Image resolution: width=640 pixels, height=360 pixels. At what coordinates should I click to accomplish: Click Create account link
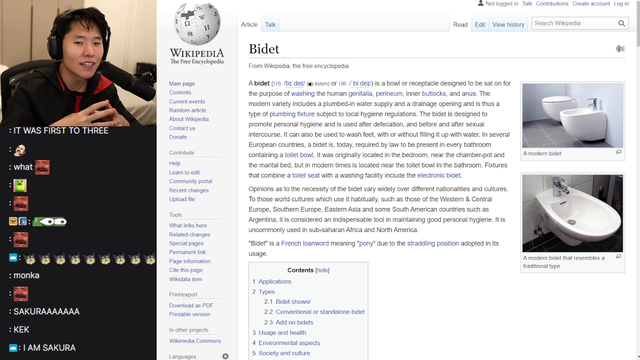pos(591,3)
